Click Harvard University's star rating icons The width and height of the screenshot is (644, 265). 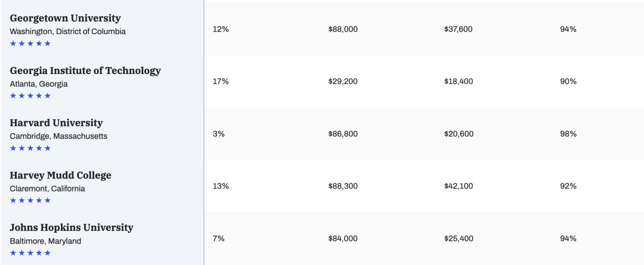click(30, 148)
